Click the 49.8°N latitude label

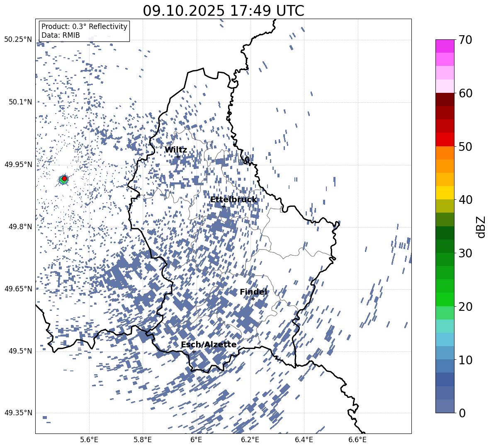(20, 227)
